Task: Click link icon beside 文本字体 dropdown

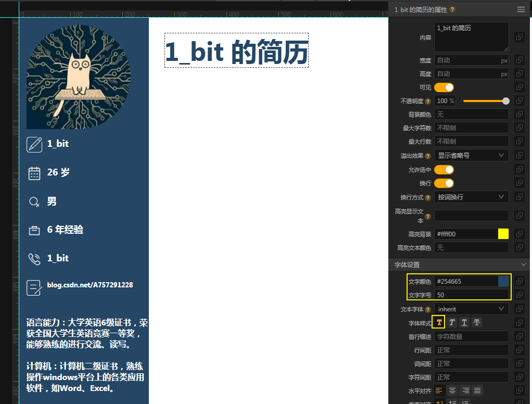Action: pos(519,309)
